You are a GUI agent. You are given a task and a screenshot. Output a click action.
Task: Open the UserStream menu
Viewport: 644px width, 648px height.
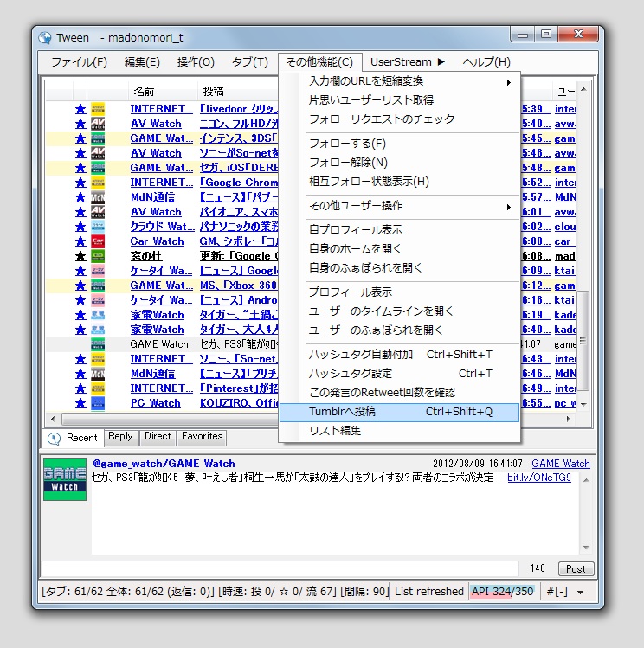point(407,62)
